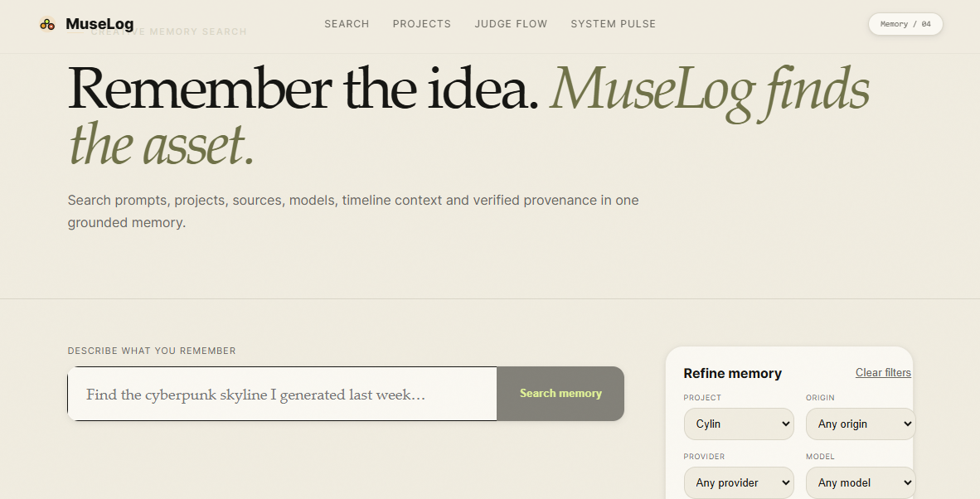
Task: Open the Any origin dropdown
Action: [x=861, y=424]
